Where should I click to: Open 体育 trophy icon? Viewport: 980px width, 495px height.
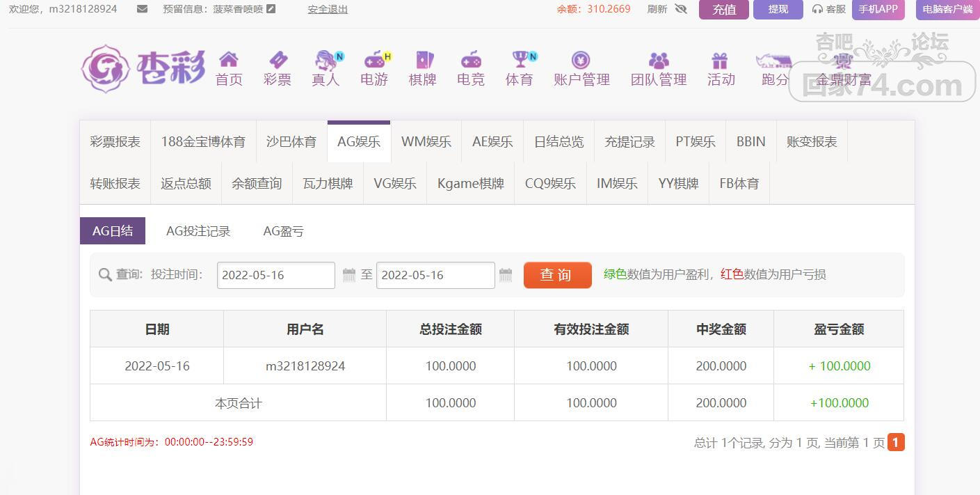tap(520, 60)
